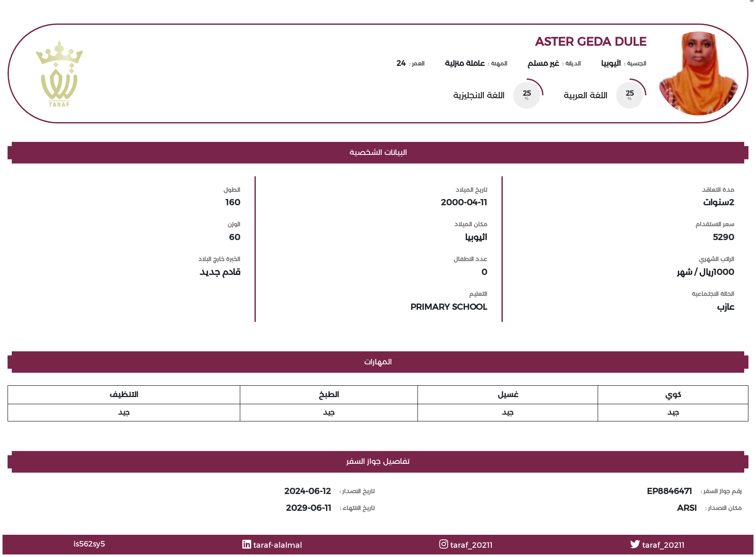
Task: Click the education value PRIMARY SCHOOL
Action: [449, 307]
